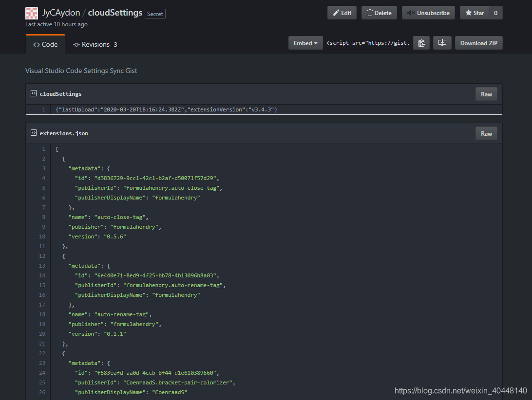Open the Revisions tab
Viewport: 532px width, 400px height.
click(x=95, y=44)
